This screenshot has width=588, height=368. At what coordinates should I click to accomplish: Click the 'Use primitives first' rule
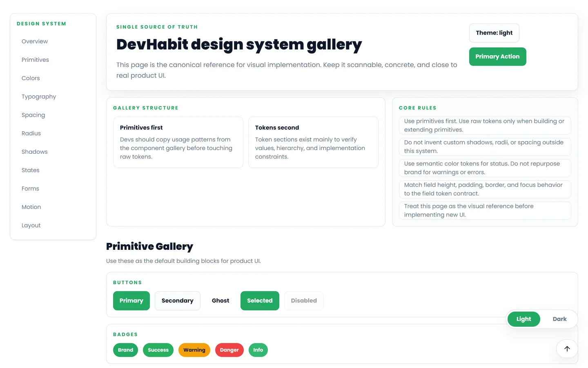click(x=485, y=126)
